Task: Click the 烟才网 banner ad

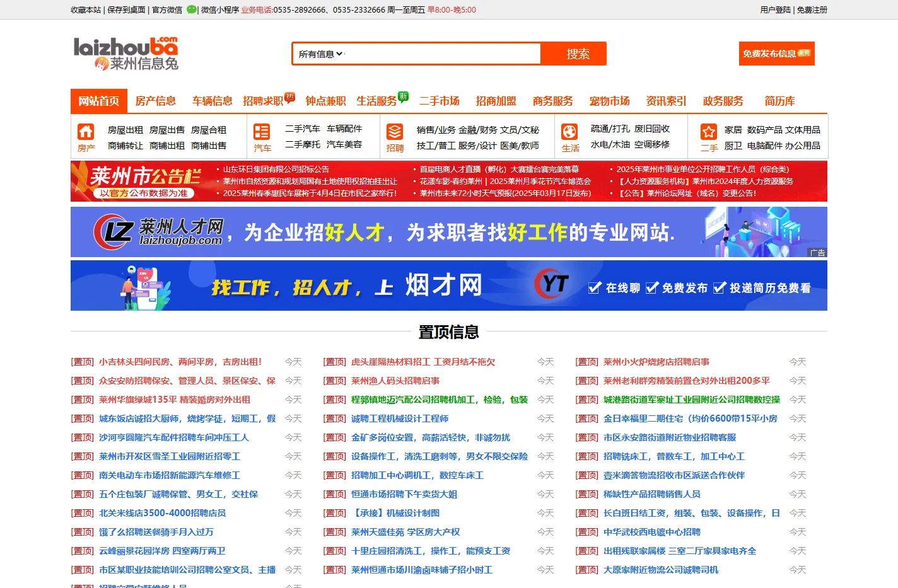Action: click(449, 285)
